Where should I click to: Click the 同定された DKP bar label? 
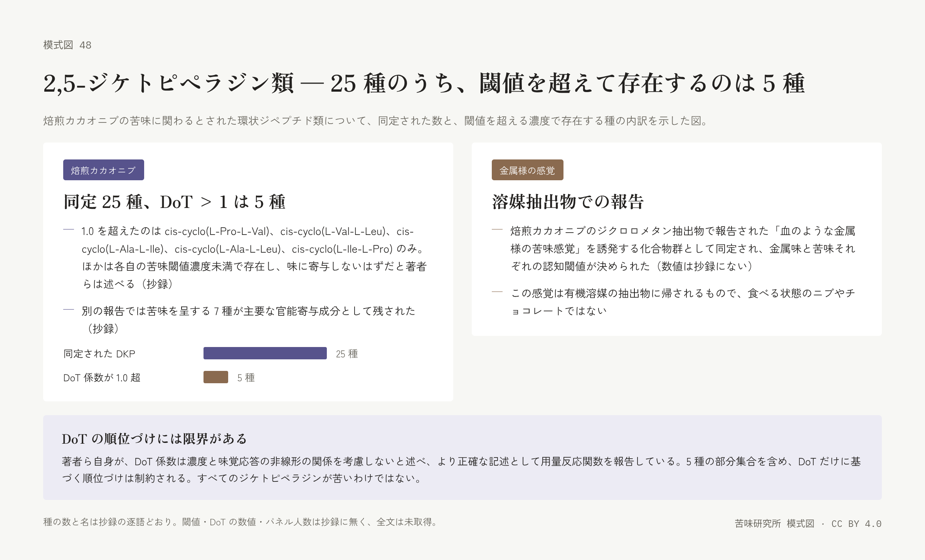coord(99,354)
